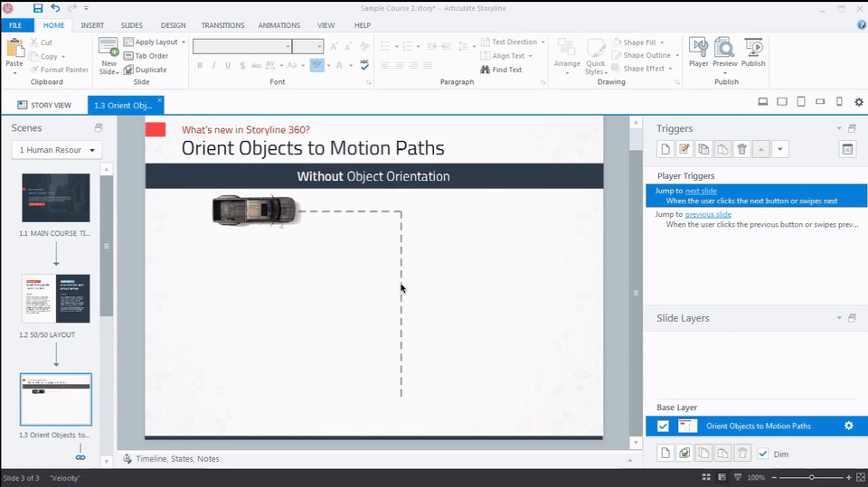Expand Apply Layout options
This screenshot has height=487, width=868.
(x=184, y=42)
